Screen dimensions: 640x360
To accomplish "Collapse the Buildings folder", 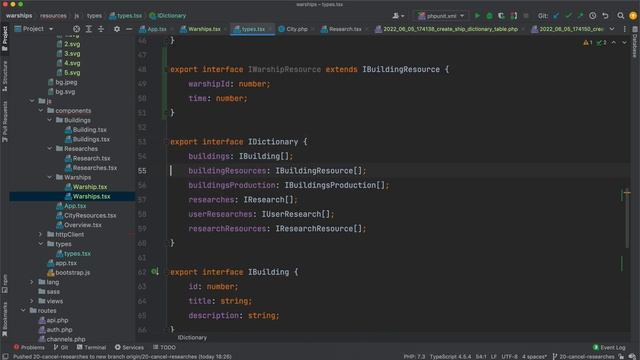I will [49, 120].
